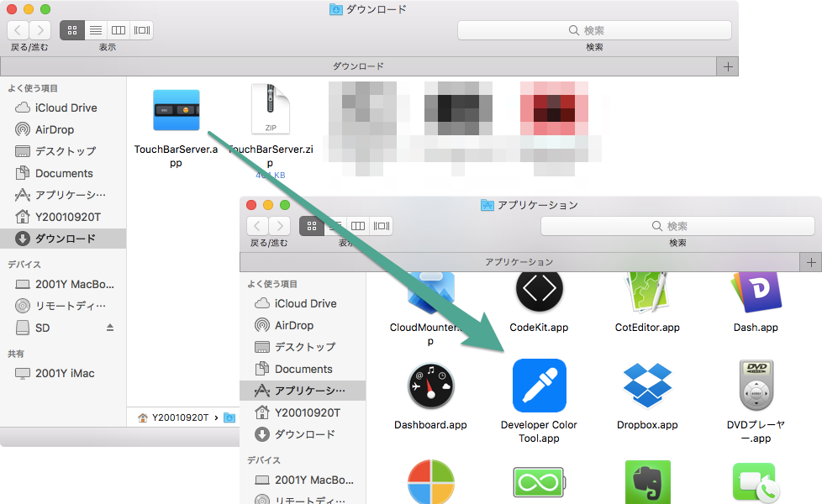The image size is (822, 504).
Task: Click dark gray blurred thumbnail in Downloads
Action: coord(458,108)
